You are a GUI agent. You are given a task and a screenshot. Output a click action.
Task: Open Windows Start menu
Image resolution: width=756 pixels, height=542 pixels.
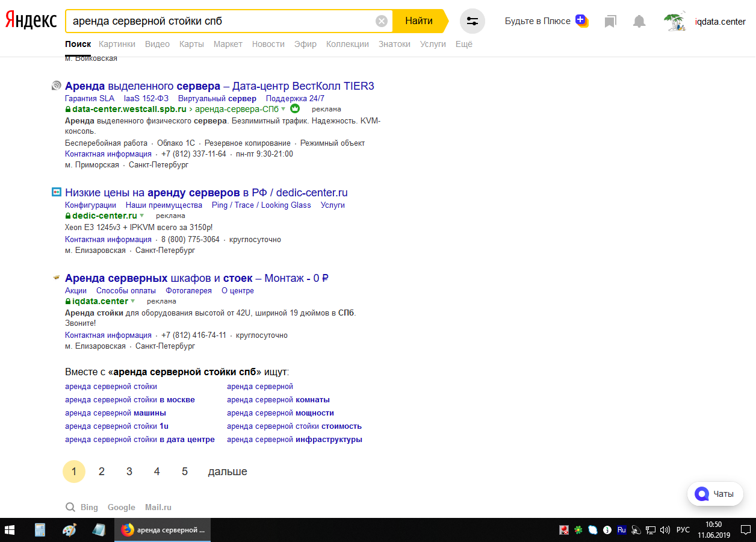coord(11,530)
